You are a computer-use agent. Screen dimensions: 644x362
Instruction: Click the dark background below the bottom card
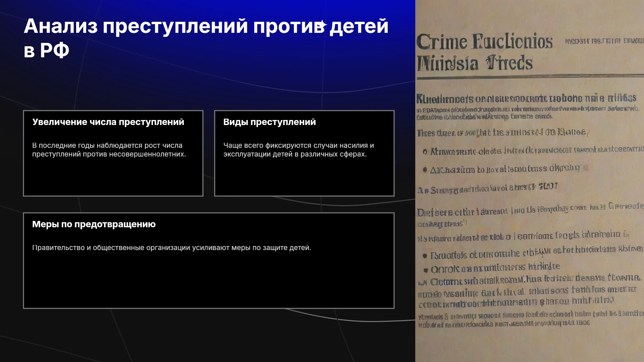208,335
